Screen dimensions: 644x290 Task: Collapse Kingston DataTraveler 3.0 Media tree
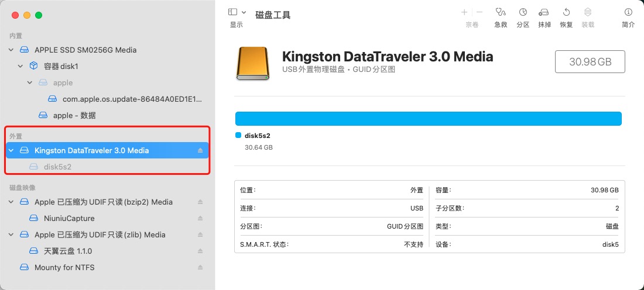[11, 150]
